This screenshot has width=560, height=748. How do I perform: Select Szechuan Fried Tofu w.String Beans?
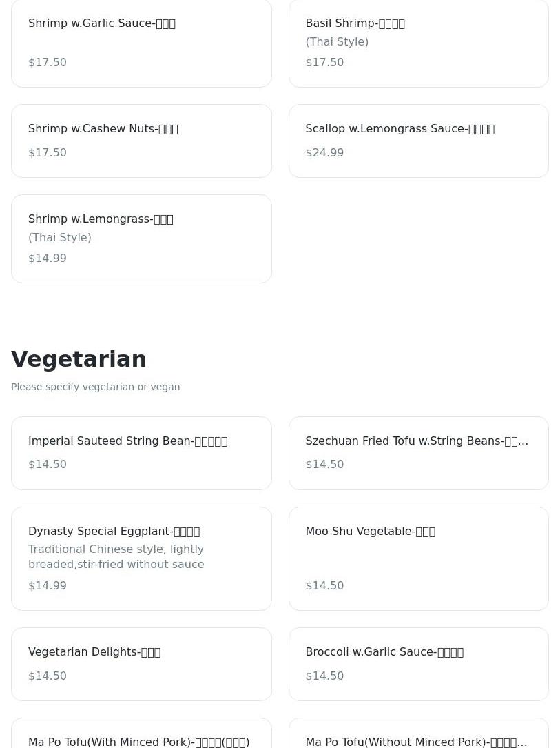coord(419,453)
